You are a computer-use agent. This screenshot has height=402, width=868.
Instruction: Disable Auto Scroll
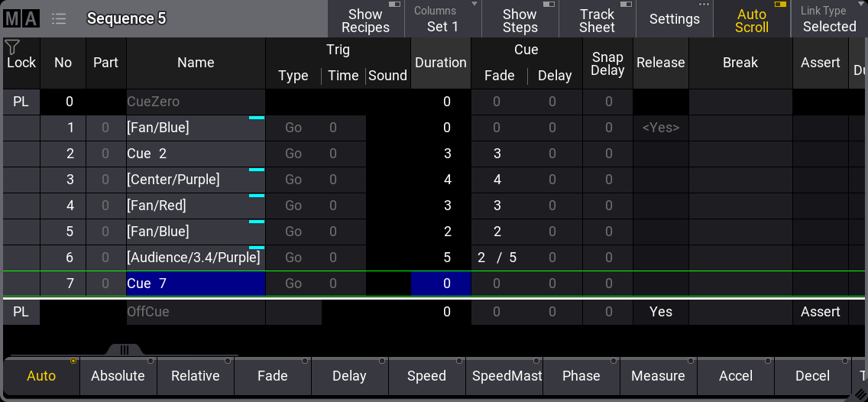click(751, 20)
